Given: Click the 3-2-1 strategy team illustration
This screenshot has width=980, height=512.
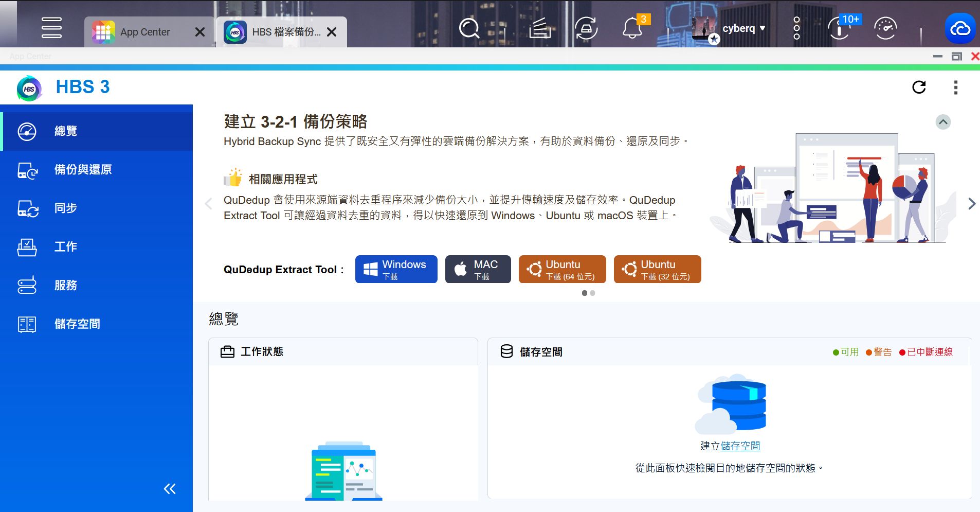Looking at the screenshot, I should (x=833, y=188).
